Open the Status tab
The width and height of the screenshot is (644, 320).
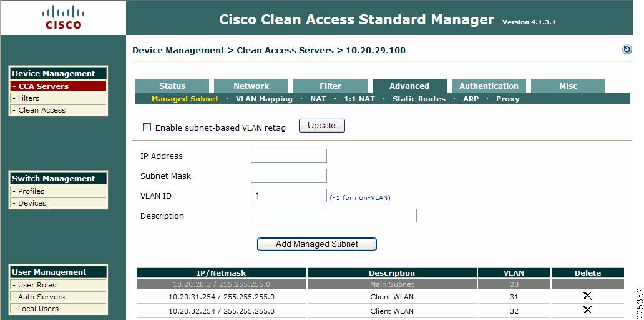tap(172, 86)
